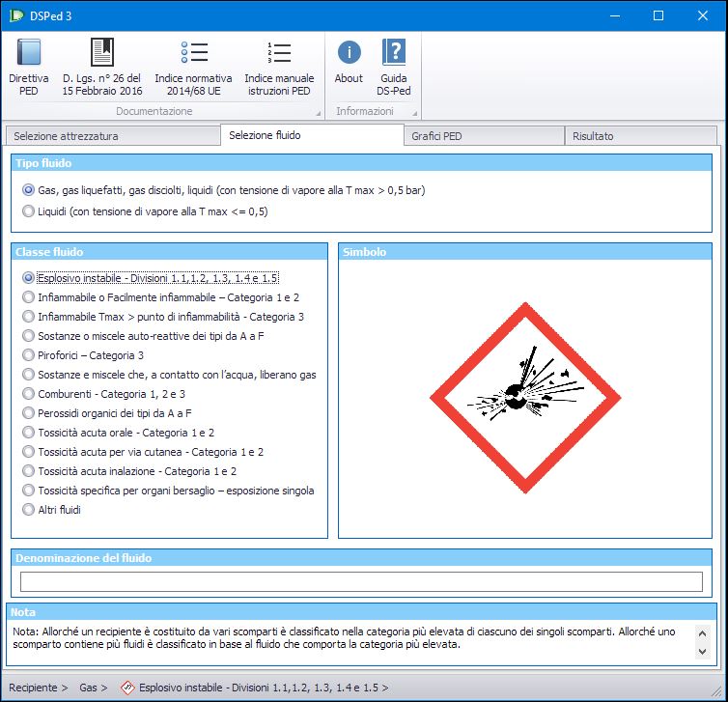Open D. Lgs. n° 26 del 15 Febbraio 2016

[x=102, y=68]
